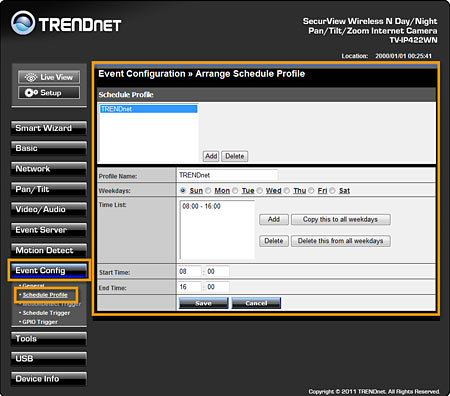Open the Schedule Trigger submenu item
The image size is (450, 396).
point(46,313)
